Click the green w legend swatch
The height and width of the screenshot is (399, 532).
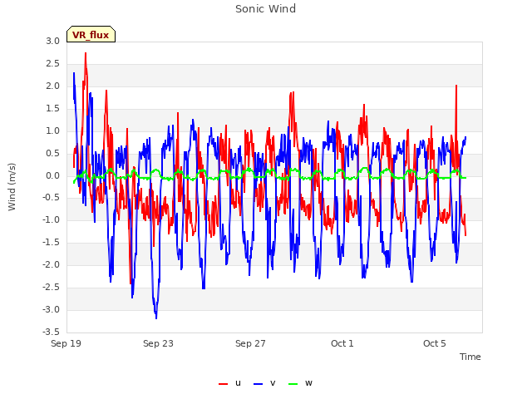(293, 384)
